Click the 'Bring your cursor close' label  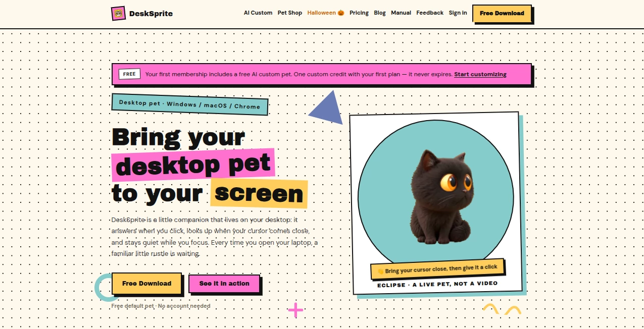[438, 269]
